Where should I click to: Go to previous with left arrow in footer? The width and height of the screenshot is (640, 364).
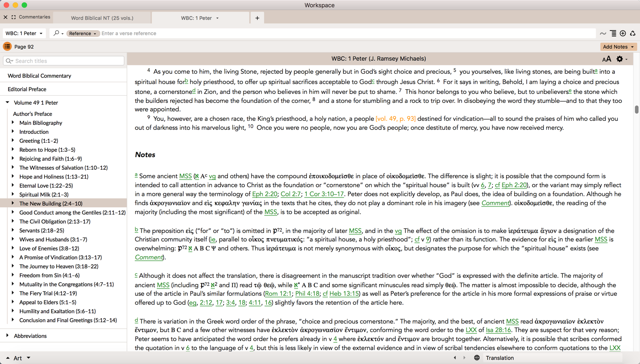click(455, 358)
